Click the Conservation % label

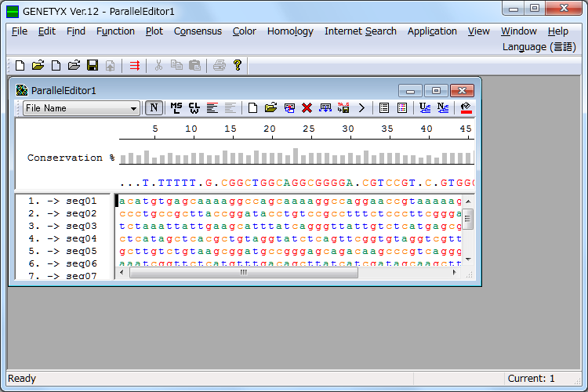pyautogui.click(x=71, y=158)
